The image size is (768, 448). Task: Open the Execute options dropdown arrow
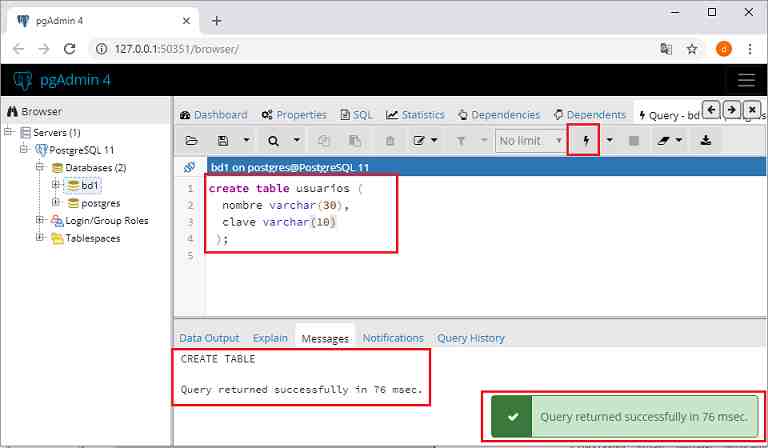point(609,141)
